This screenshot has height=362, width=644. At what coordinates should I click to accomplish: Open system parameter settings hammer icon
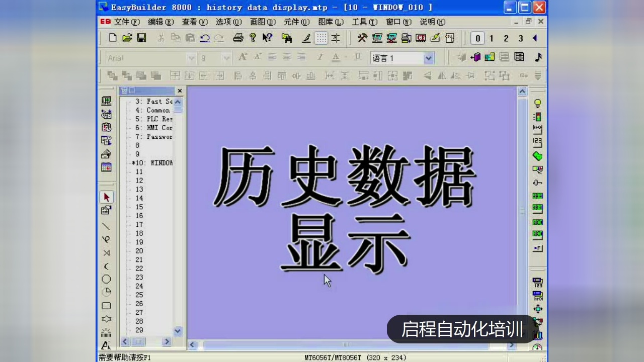pyautogui.click(x=362, y=38)
